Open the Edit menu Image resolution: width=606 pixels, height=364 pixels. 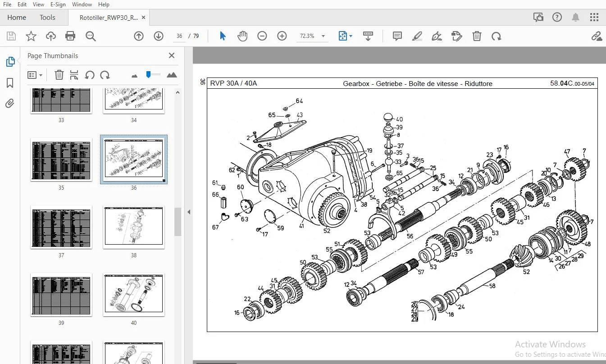(x=22, y=5)
